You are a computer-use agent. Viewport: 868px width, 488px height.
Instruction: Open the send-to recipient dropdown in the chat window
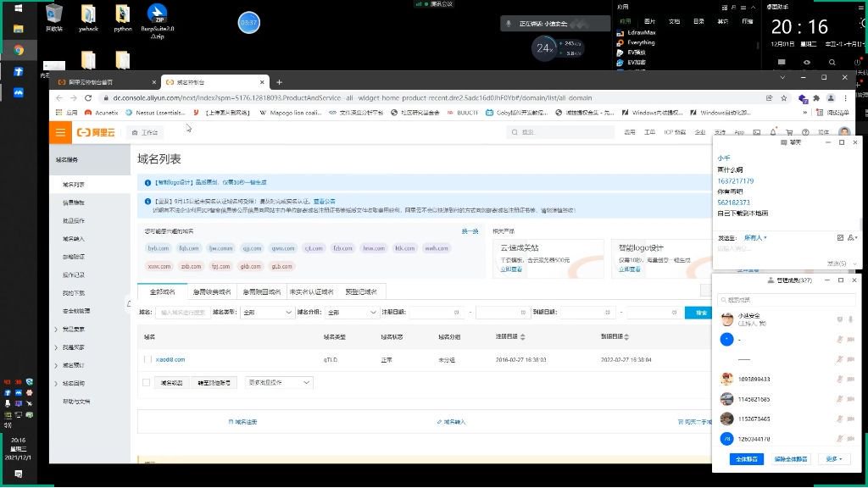click(x=755, y=238)
